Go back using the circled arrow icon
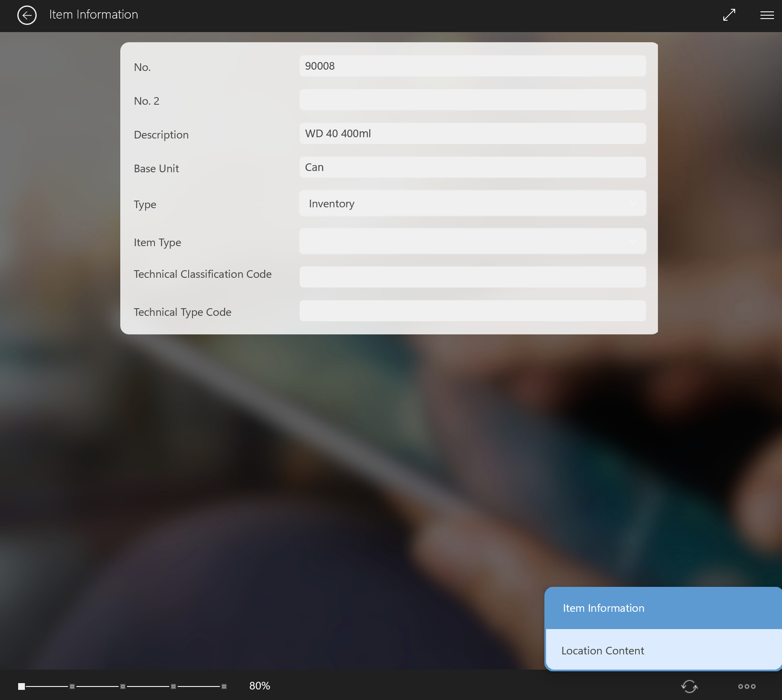 click(27, 16)
